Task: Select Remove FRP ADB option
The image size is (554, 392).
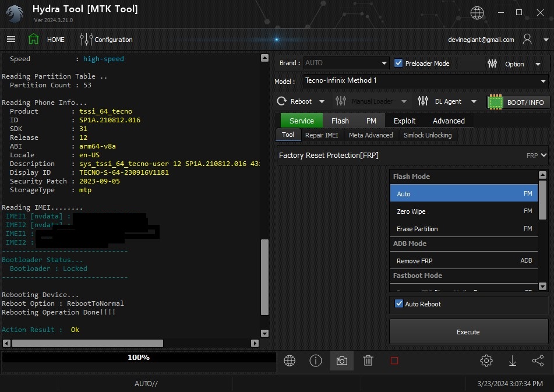Action: 464,260
